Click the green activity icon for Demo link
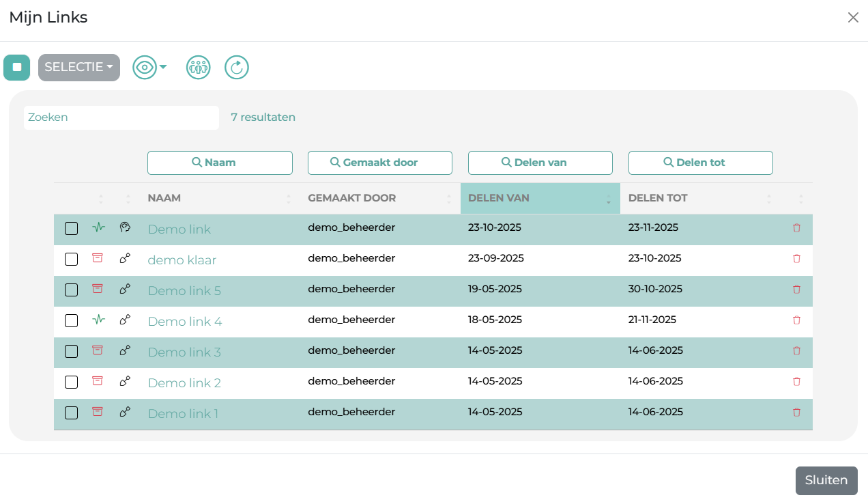Viewport: 868px width, 502px height. click(x=99, y=227)
